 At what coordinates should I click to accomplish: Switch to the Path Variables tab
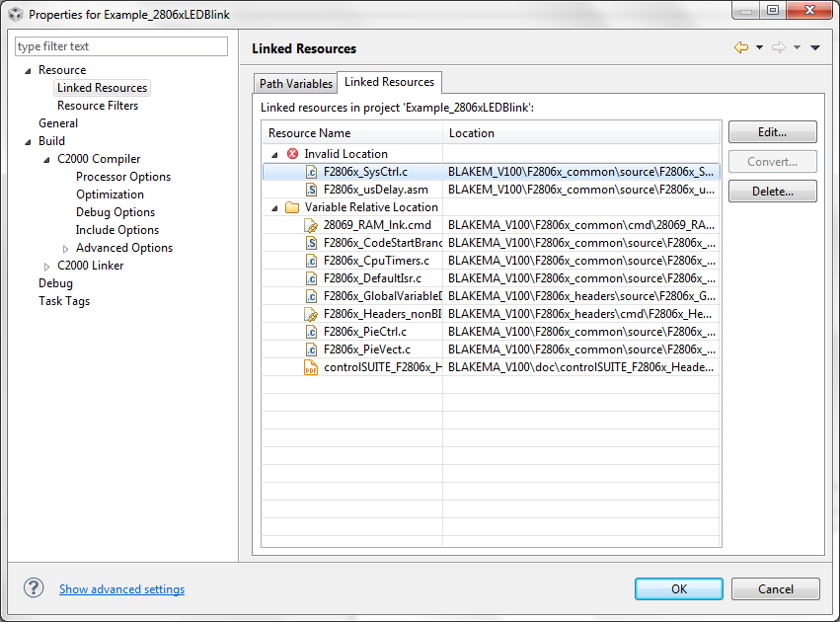coord(296,84)
